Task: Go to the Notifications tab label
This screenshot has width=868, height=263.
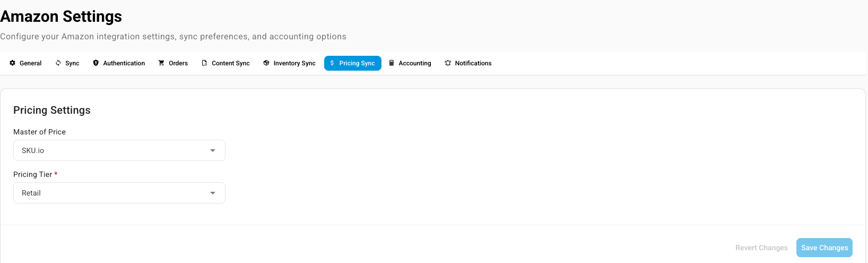Action: (473, 63)
